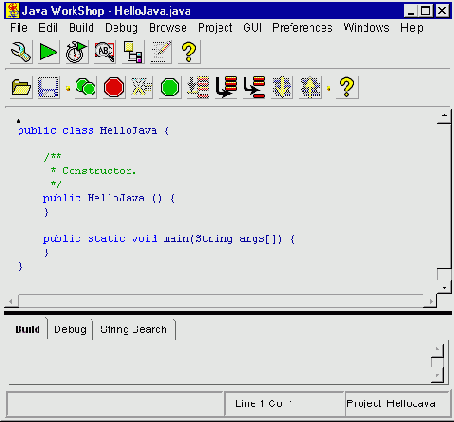Viewport: 454px width, 422px height.
Task: Resume with the single green circle icon
Action: pyautogui.click(x=170, y=87)
